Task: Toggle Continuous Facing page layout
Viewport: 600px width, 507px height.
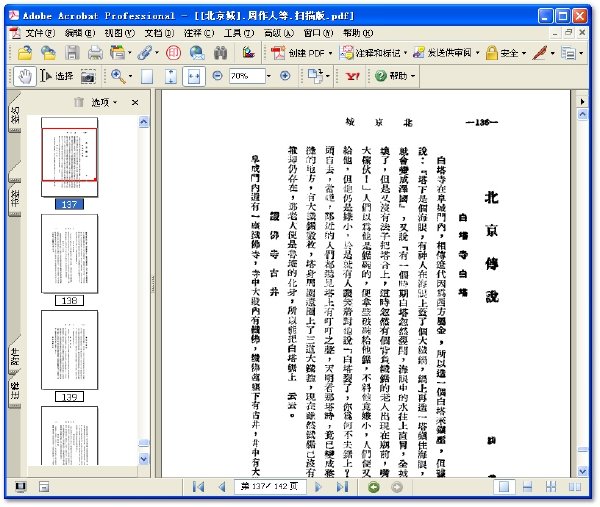Action: 551,487
